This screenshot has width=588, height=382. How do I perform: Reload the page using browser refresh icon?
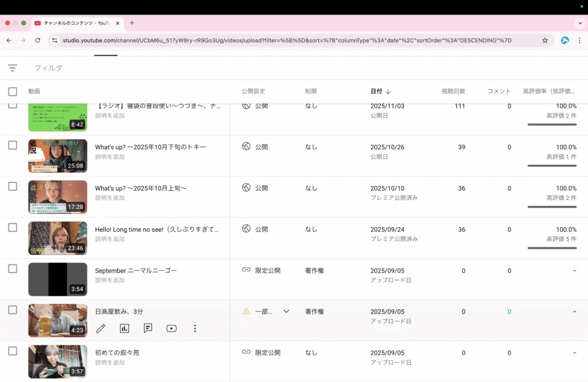pos(38,41)
